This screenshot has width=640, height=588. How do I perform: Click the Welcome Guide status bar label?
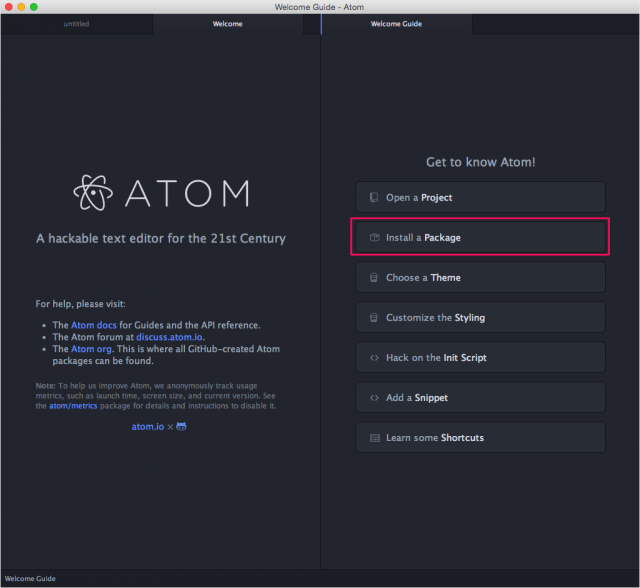tap(30, 579)
